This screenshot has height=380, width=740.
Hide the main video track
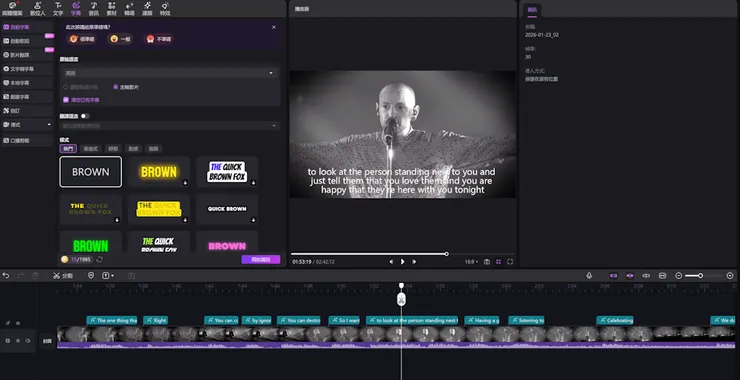17,340
